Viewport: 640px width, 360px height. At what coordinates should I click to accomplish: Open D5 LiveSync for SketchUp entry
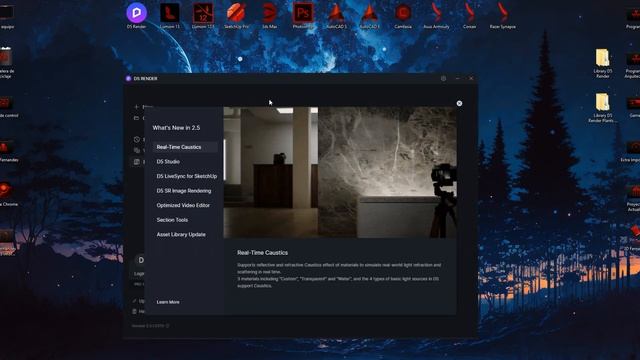[x=187, y=176]
